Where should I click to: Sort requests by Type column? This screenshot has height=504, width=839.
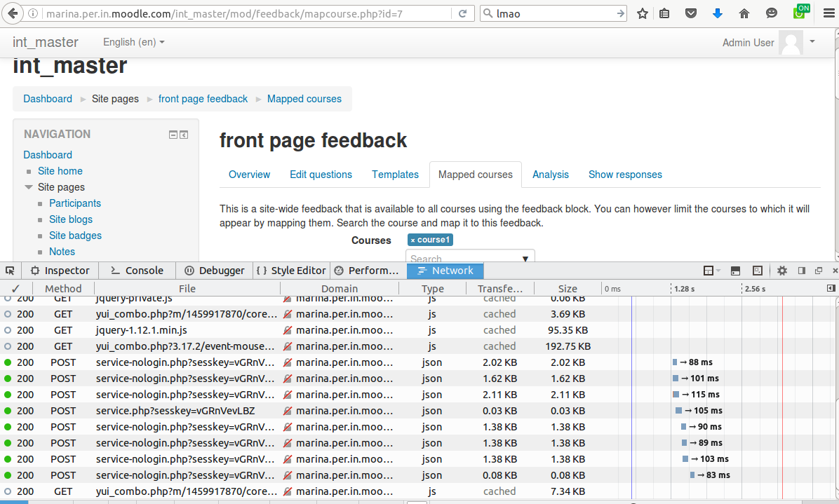[432, 289]
